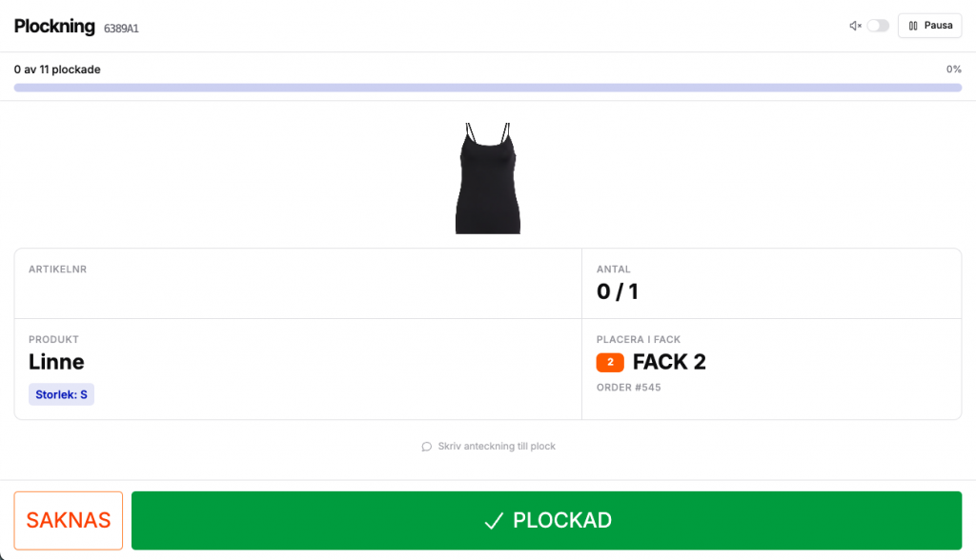Click the black tank top product image

coord(488,178)
